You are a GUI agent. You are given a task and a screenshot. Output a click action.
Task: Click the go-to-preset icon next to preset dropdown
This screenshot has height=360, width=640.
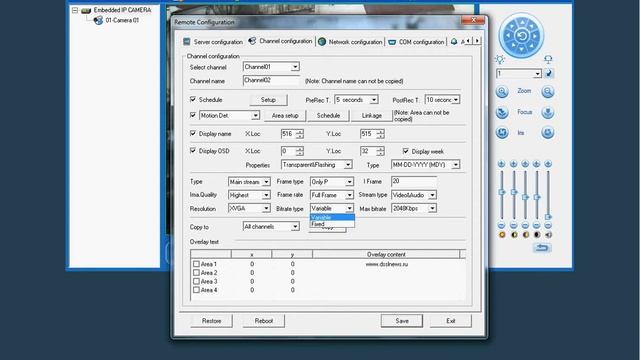pyautogui.click(x=549, y=74)
